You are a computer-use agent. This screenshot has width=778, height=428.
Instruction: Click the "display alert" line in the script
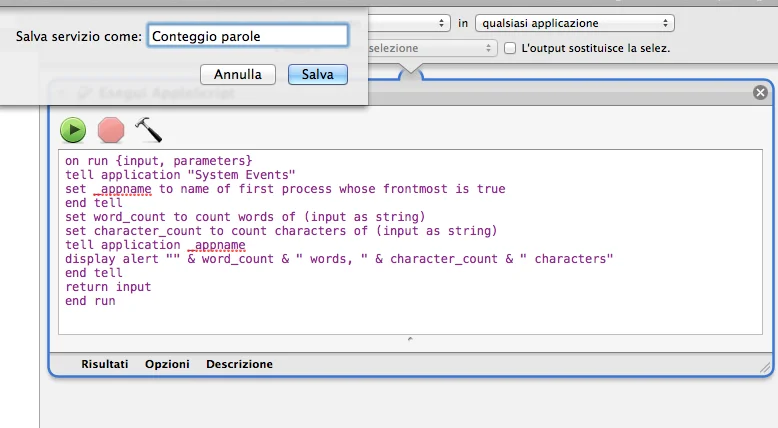coord(339,259)
